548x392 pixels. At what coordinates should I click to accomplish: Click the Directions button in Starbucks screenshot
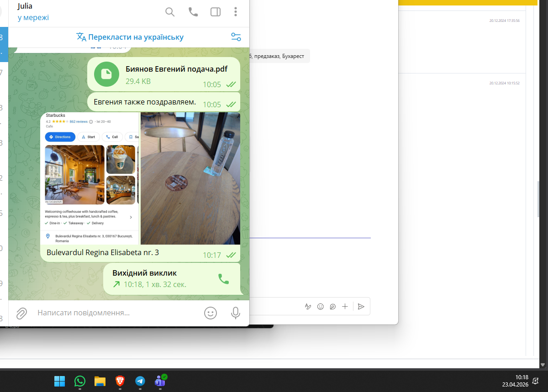60,137
